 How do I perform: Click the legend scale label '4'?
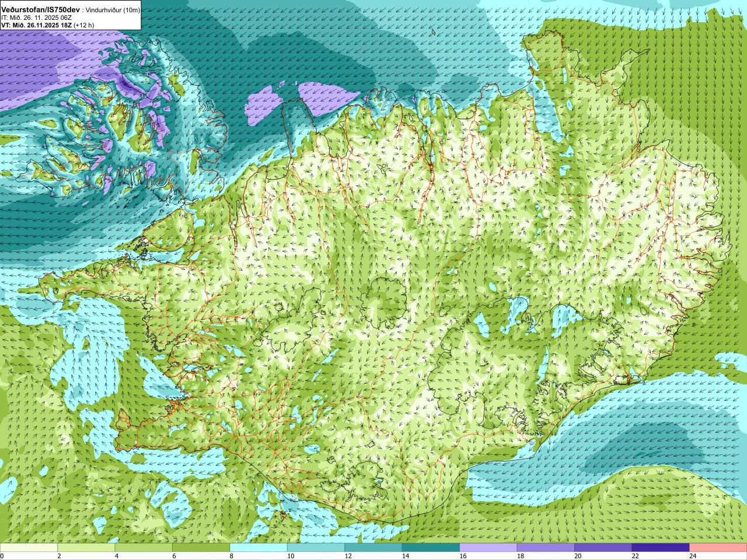pyautogui.click(x=117, y=556)
